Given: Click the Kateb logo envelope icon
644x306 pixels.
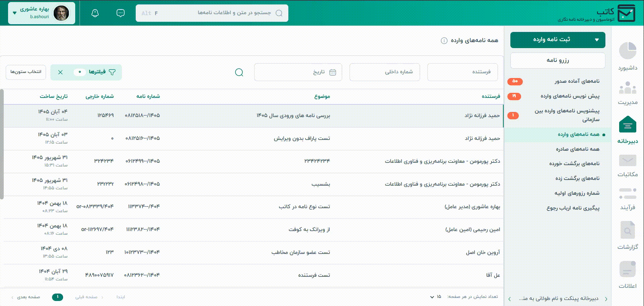Looking at the screenshot, I should click(x=627, y=13).
